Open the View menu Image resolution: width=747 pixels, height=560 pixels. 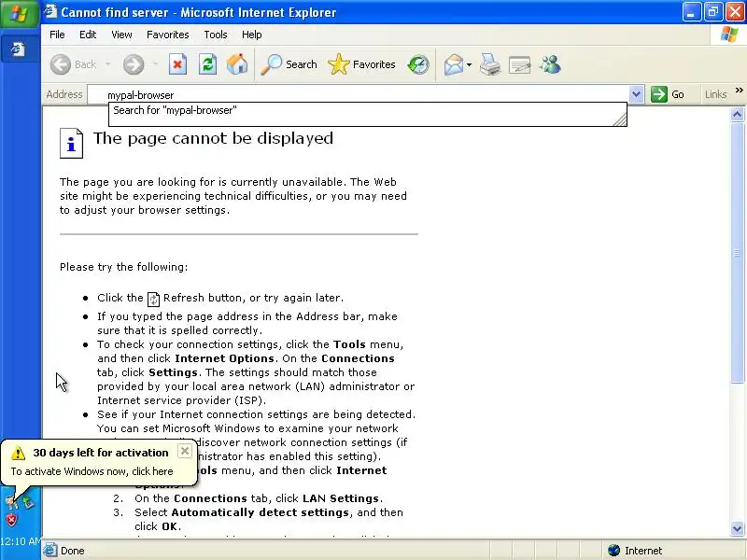click(x=121, y=35)
